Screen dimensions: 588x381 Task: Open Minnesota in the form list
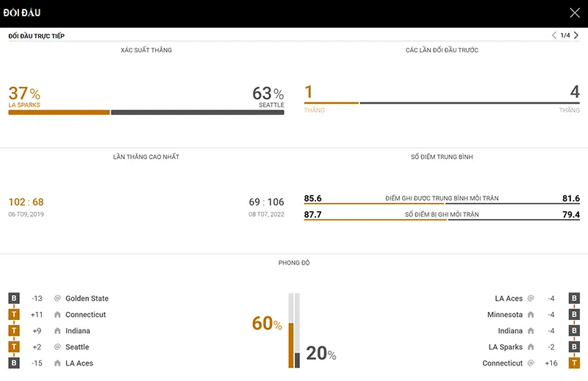click(505, 315)
